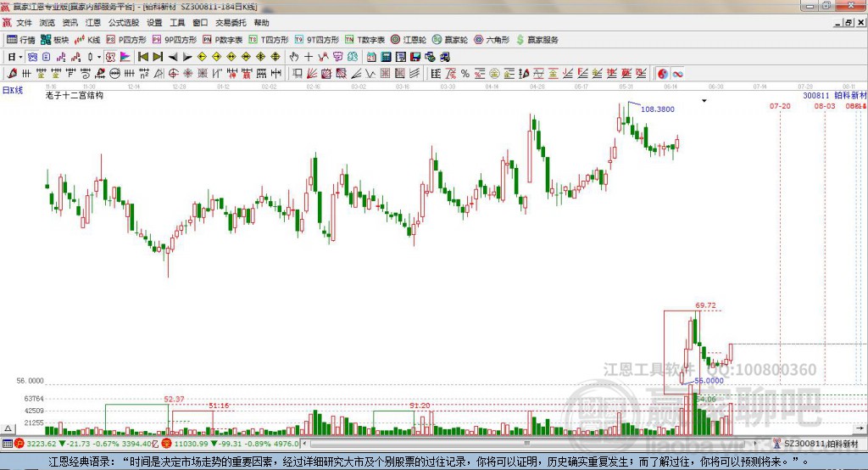Viewport: 868px width, 470px height.
Task: Open the 交易委托 menu
Action: tap(231, 23)
